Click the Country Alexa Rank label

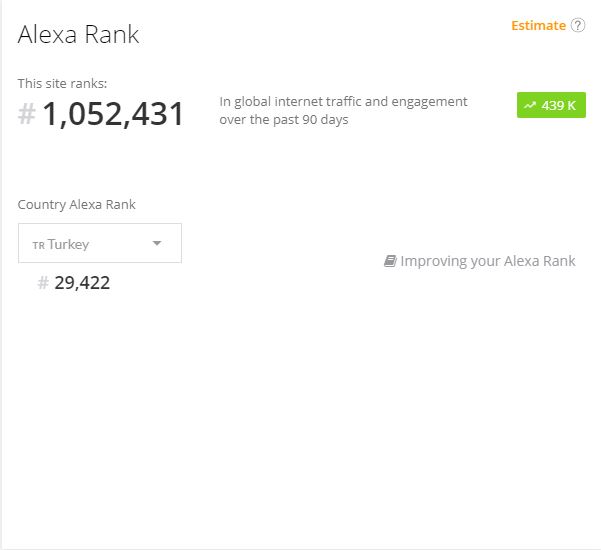tap(77, 205)
